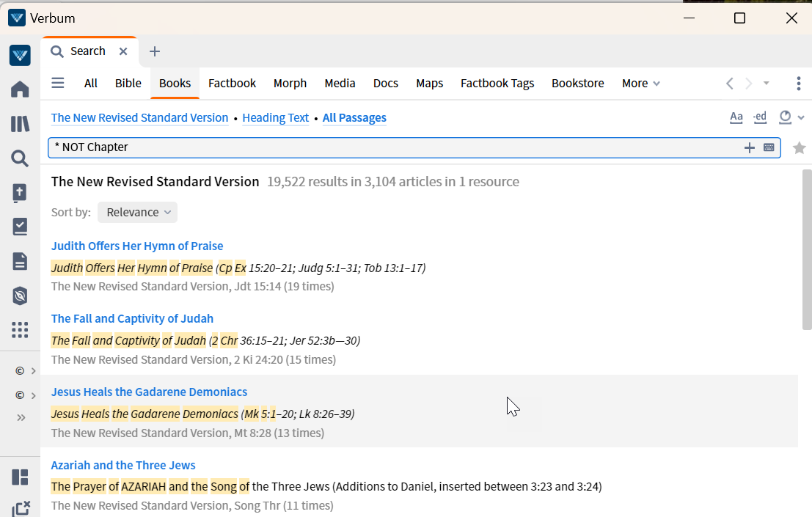Open the Documents icon in sidebar
Viewport: 812px width, 517px height.
[21, 261]
